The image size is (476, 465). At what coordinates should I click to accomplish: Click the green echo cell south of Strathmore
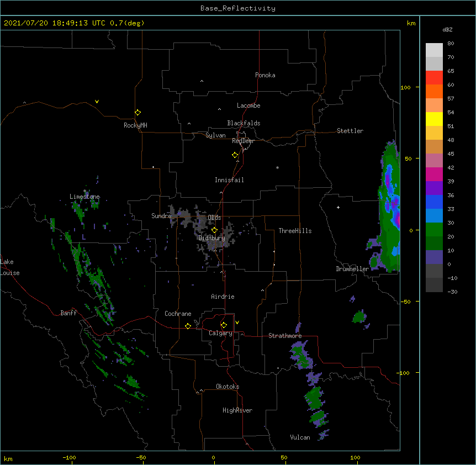[x=301, y=355]
